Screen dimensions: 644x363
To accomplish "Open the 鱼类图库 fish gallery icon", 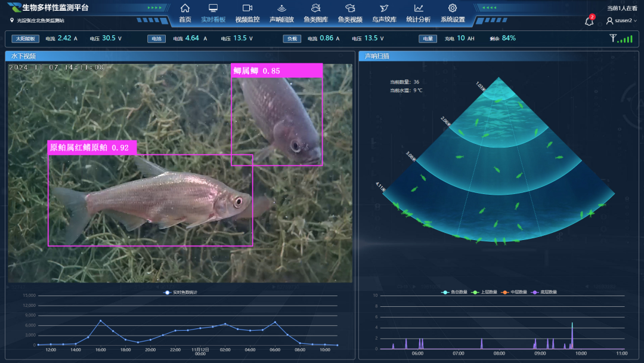I will 316,8.
